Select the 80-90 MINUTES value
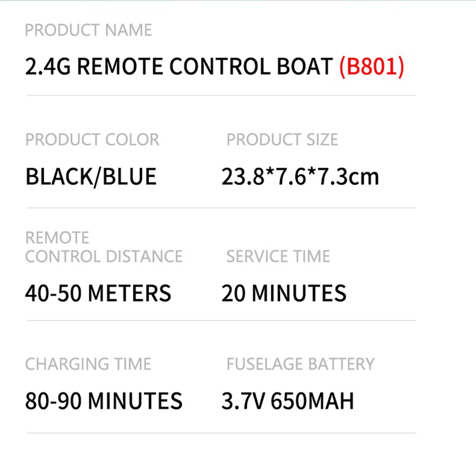Viewport: 476px width, 452px height. pos(104,401)
